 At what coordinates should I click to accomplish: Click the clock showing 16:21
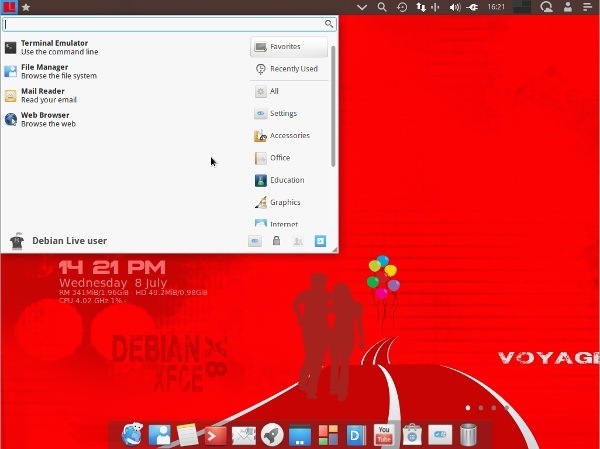coord(495,7)
